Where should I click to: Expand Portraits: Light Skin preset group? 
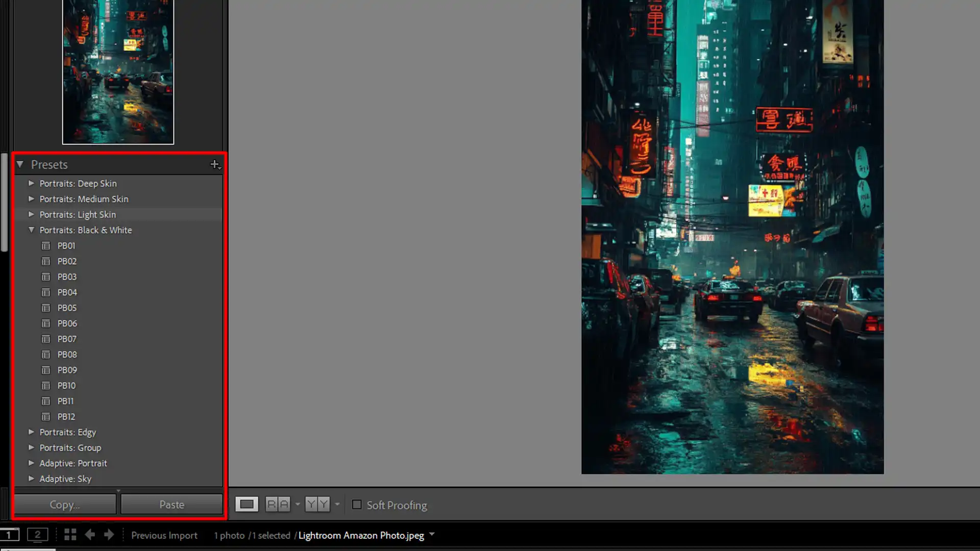tap(31, 214)
